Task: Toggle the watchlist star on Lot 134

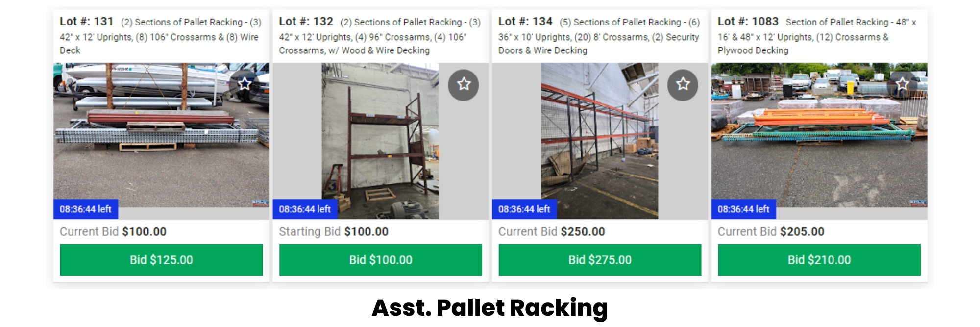Action: (x=683, y=85)
